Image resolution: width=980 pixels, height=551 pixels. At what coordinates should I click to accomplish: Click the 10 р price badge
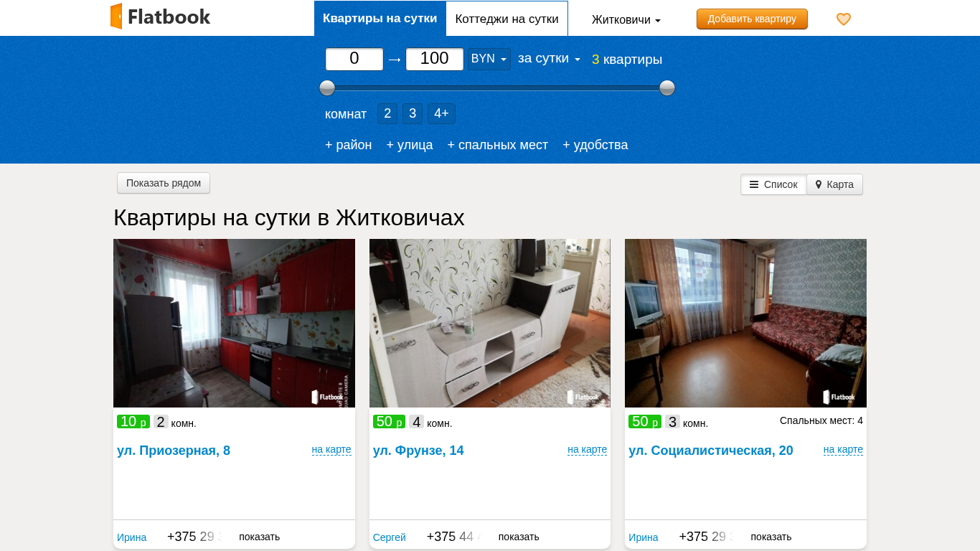tap(133, 422)
